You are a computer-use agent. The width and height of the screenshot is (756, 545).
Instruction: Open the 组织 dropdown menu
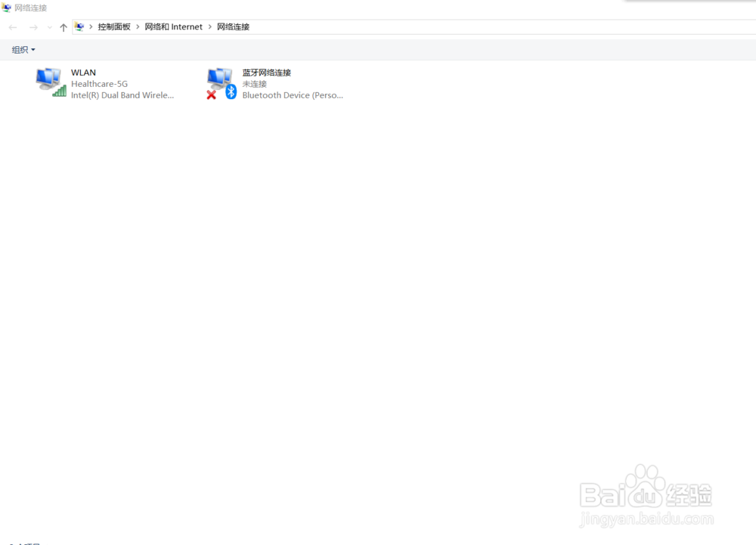coord(23,50)
